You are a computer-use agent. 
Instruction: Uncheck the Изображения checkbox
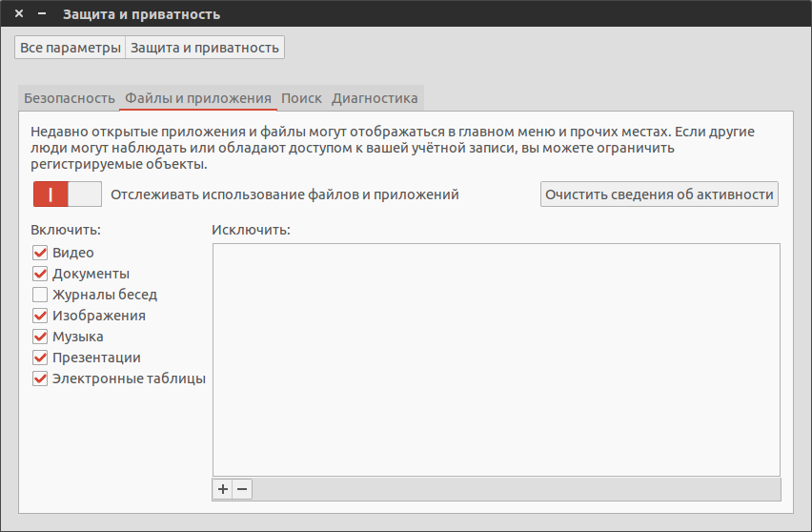coord(40,316)
